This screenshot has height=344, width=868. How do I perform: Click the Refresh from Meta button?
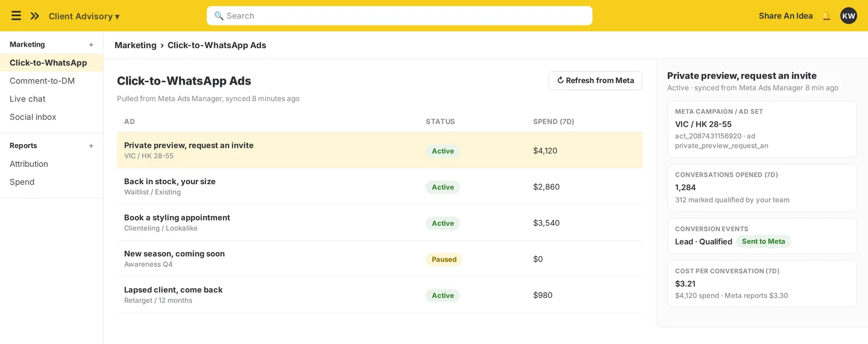click(595, 80)
